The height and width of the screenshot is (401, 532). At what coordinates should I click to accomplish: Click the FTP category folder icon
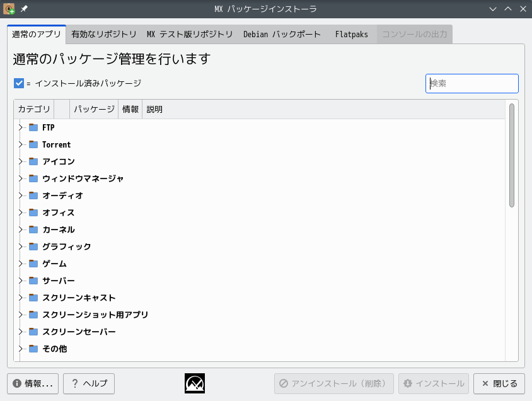point(33,127)
